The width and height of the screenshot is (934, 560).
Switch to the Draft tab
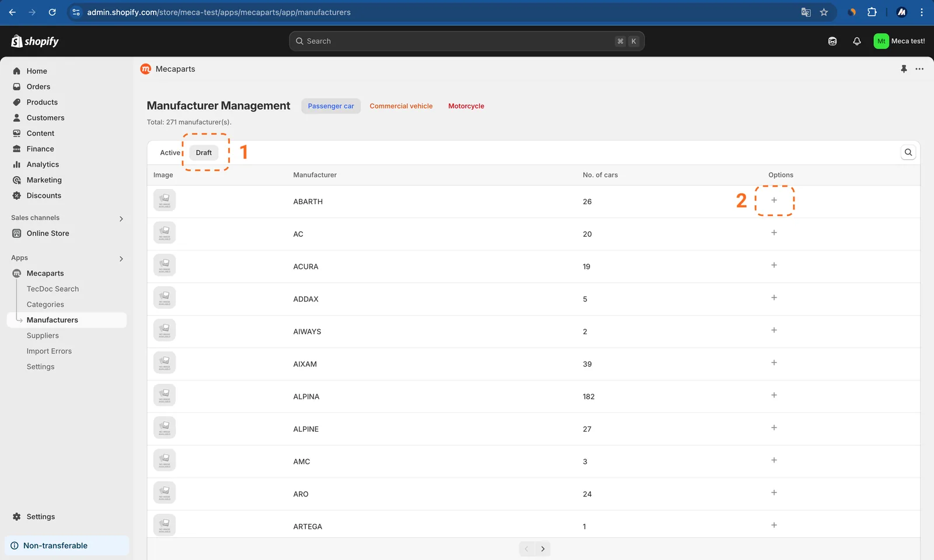tap(204, 153)
